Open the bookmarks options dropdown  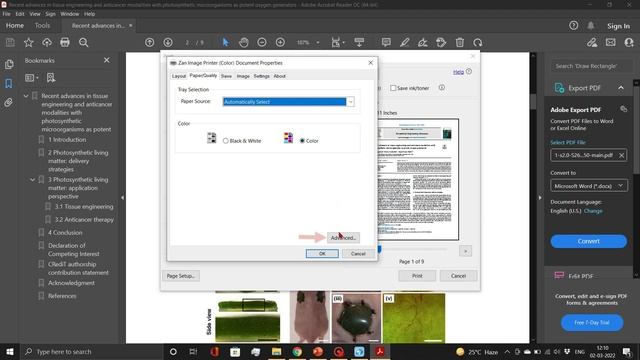click(31, 78)
